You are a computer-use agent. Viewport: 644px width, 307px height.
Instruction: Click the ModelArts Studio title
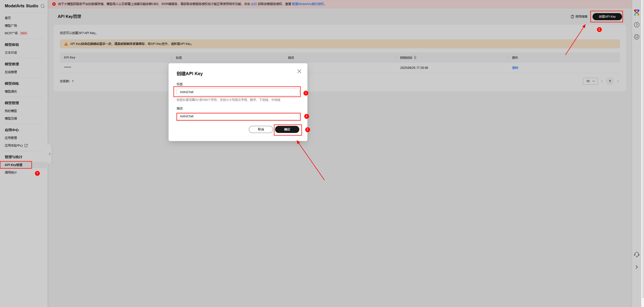coord(21,6)
